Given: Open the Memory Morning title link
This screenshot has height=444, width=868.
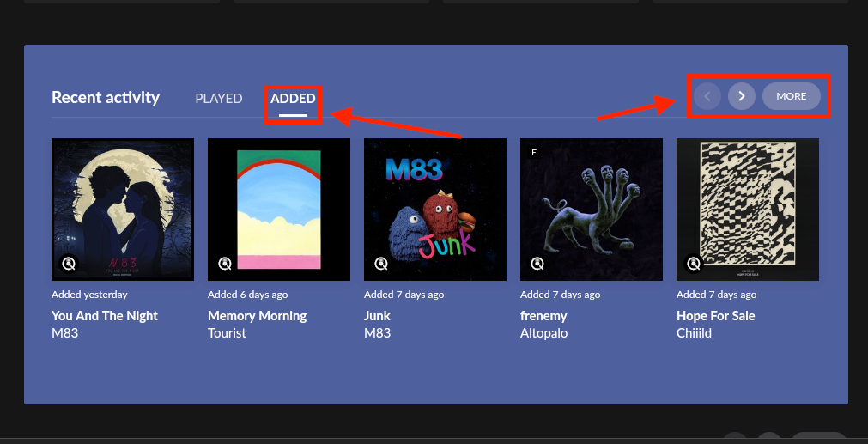Looking at the screenshot, I should tap(257, 316).
